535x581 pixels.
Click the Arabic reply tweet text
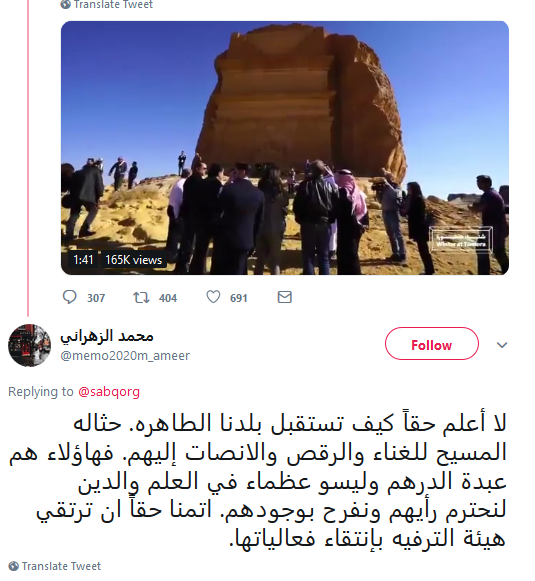(257, 481)
